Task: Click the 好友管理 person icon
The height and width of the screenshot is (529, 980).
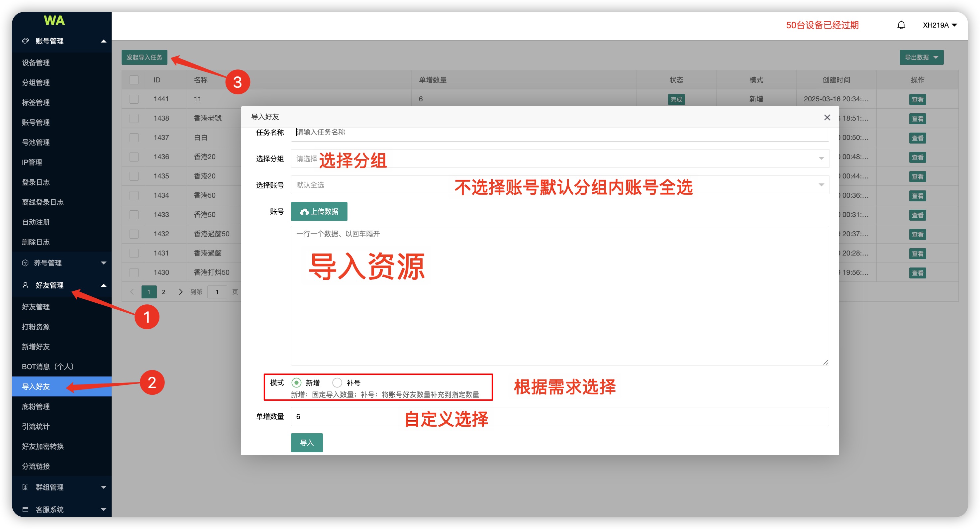Action: tap(25, 285)
